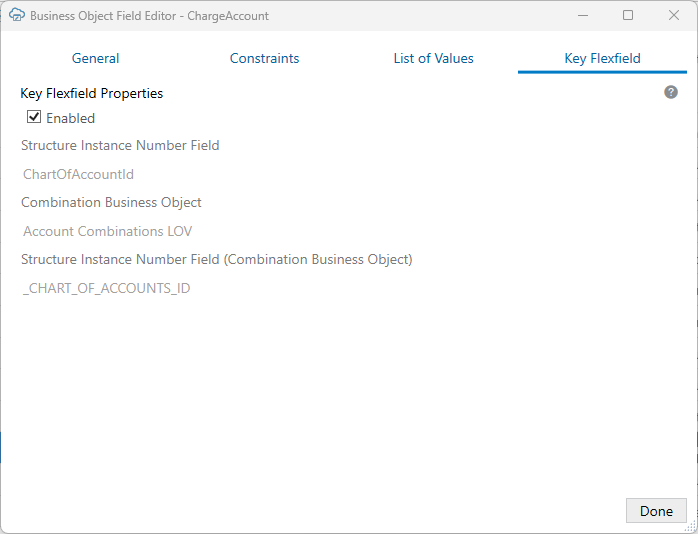698x534 pixels.
Task: Click the ChartOfAccountId field
Action: point(78,174)
